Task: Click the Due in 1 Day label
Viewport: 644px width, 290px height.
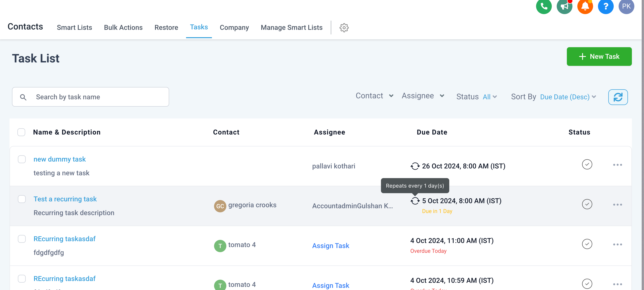Action: [437, 211]
